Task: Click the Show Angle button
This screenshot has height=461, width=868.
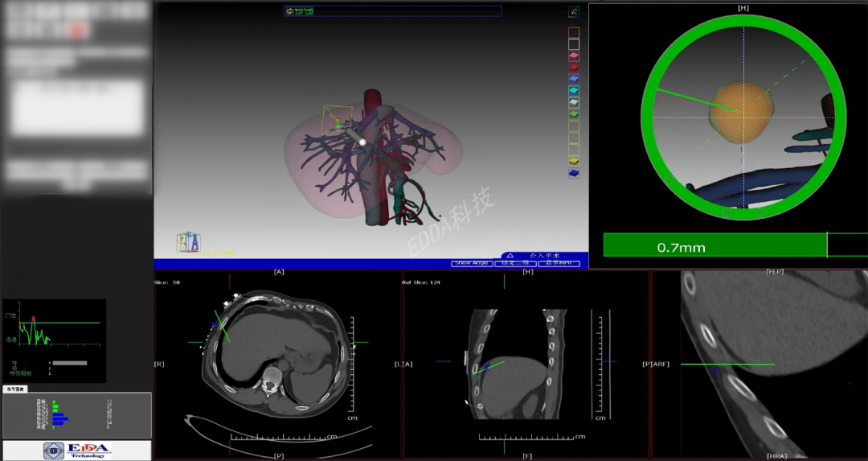Action: tap(472, 263)
